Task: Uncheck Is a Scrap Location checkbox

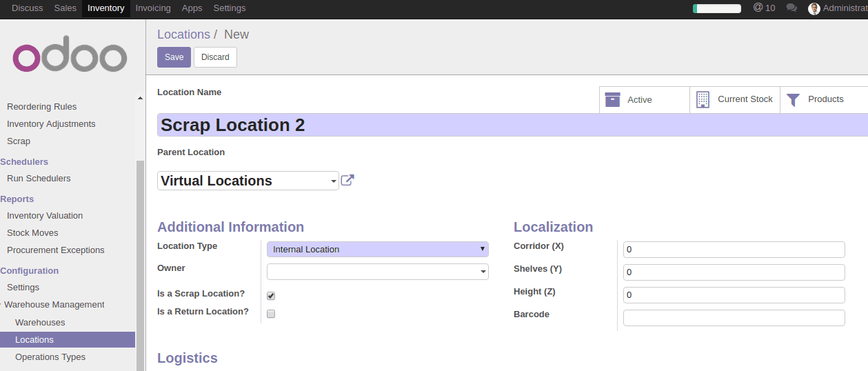Action: coord(271,296)
